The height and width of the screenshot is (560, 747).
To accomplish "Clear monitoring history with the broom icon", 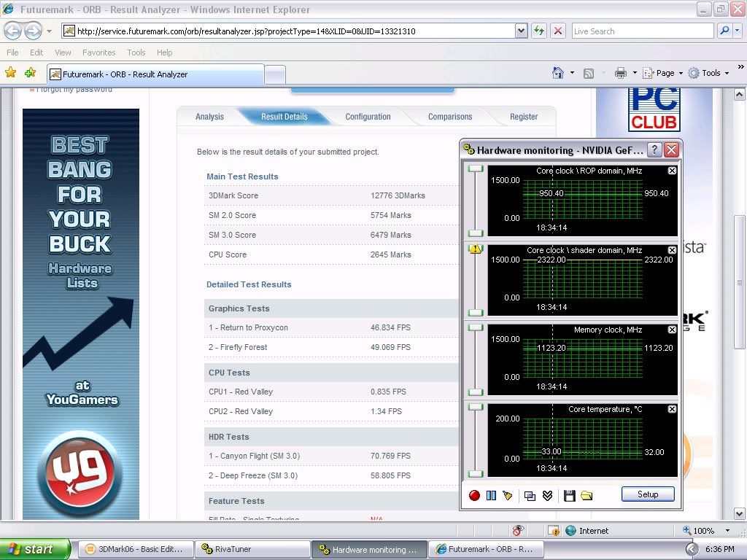I will pyautogui.click(x=508, y=496).
